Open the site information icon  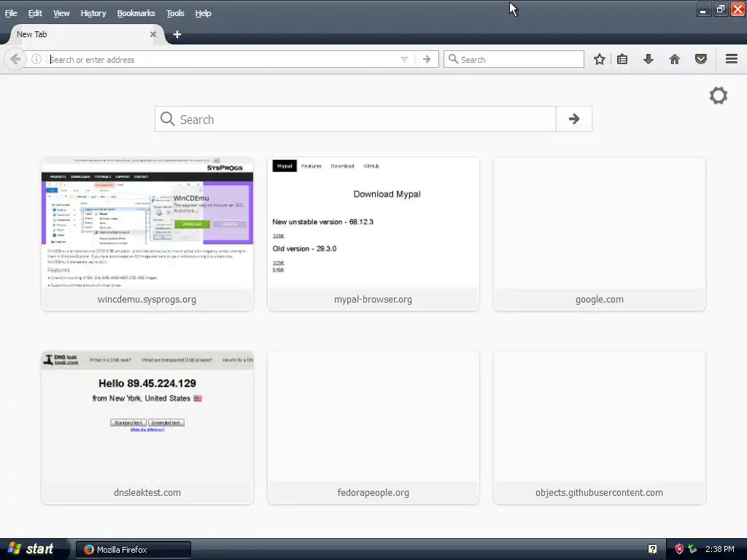click(36, 59)
